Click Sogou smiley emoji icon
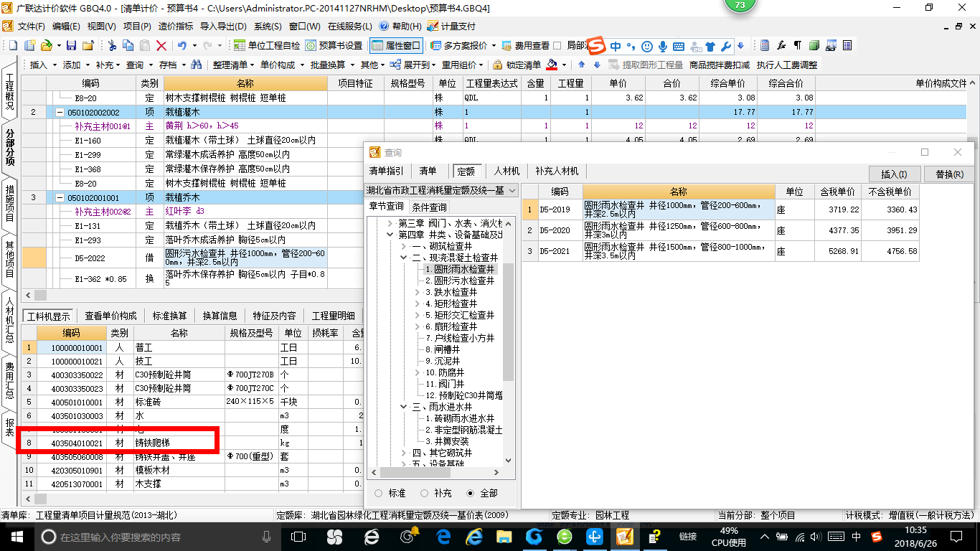The width and height of the screenshot is (980, 551). pos(647,46)
